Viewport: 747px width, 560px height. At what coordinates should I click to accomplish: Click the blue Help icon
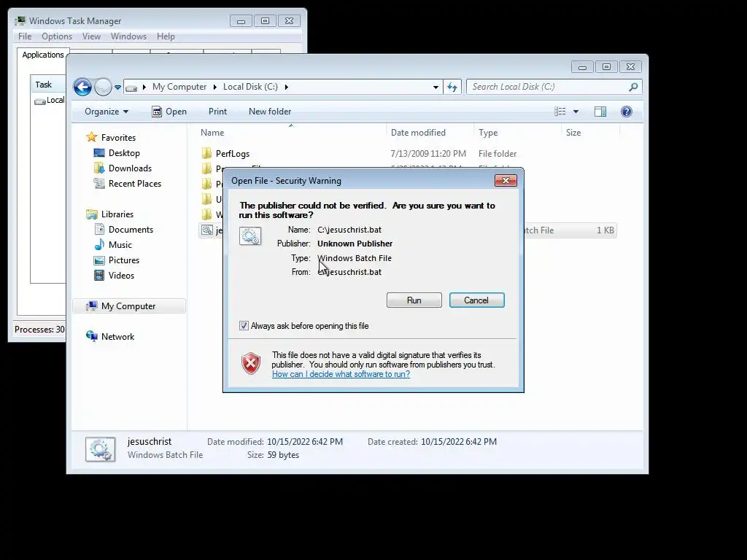[627, 112]
